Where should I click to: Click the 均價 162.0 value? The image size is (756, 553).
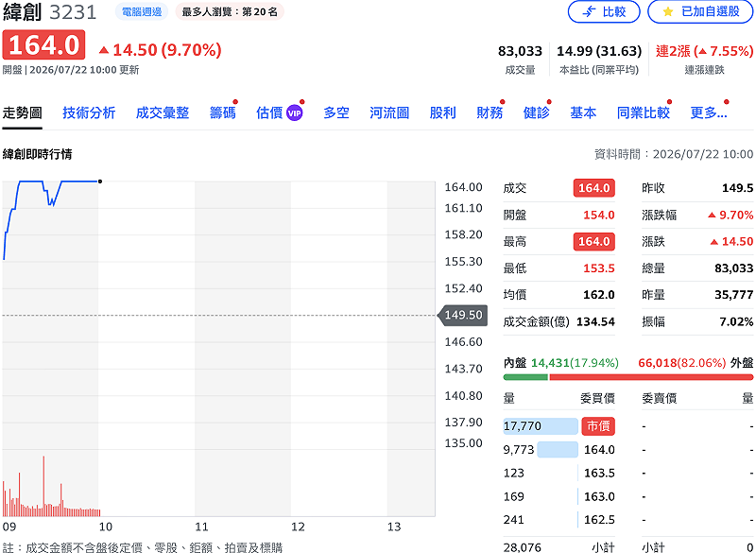[x=599, y=295]
